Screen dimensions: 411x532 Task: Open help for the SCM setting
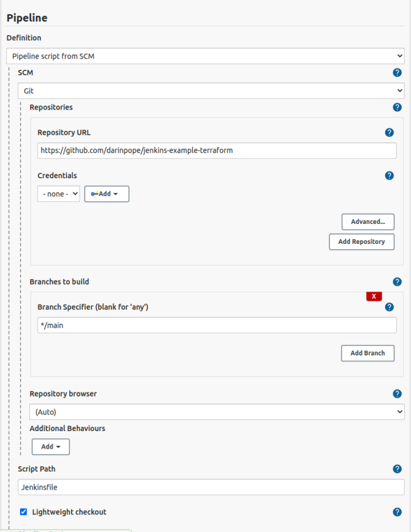[x=397, y=73]
